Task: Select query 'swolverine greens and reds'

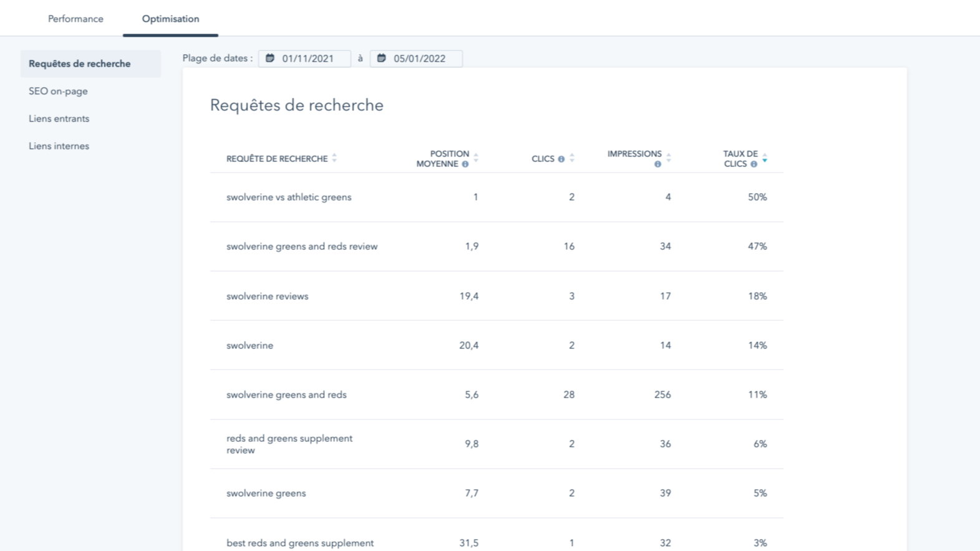Action: (x=286, y=395)
